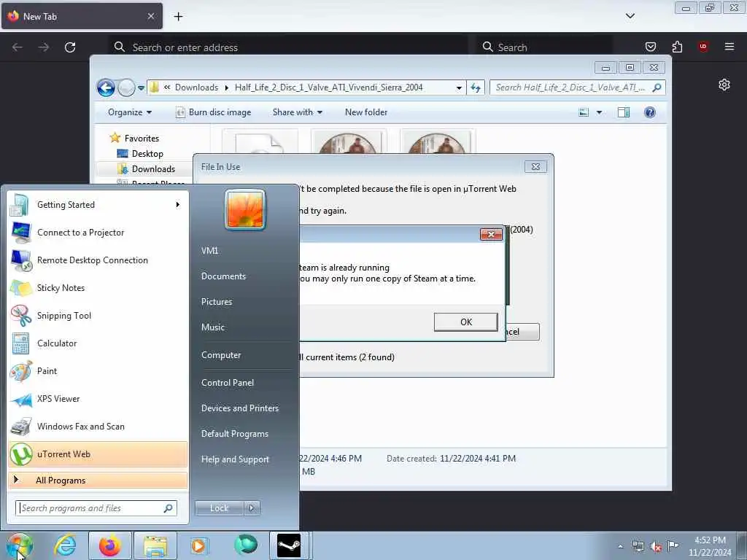Open Firefox application menu
This screenshot has width=747, height=560.
(x=729, y=47)
